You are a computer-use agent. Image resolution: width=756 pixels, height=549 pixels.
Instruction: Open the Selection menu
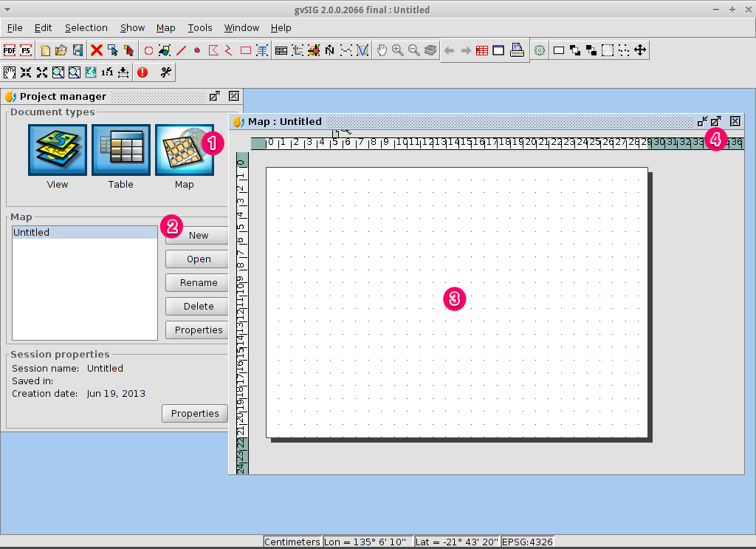86,28
